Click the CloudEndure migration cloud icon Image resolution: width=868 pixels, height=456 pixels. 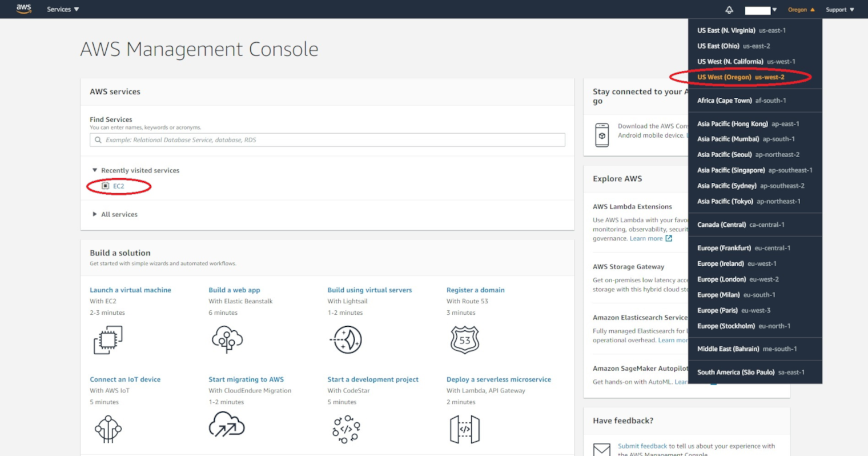pyautogui.click(x=227, y=426)
